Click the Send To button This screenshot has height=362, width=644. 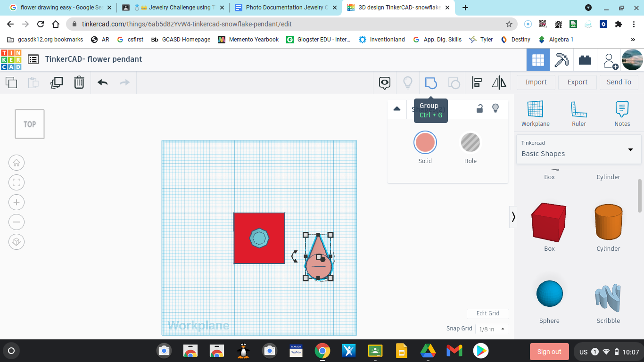pyautogui.click(x=619, y=82)
